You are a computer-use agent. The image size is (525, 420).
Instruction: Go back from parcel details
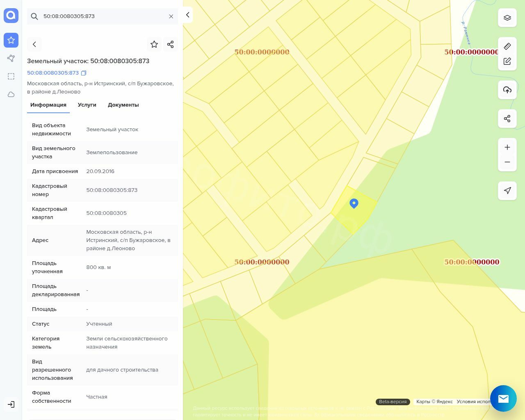34,44
